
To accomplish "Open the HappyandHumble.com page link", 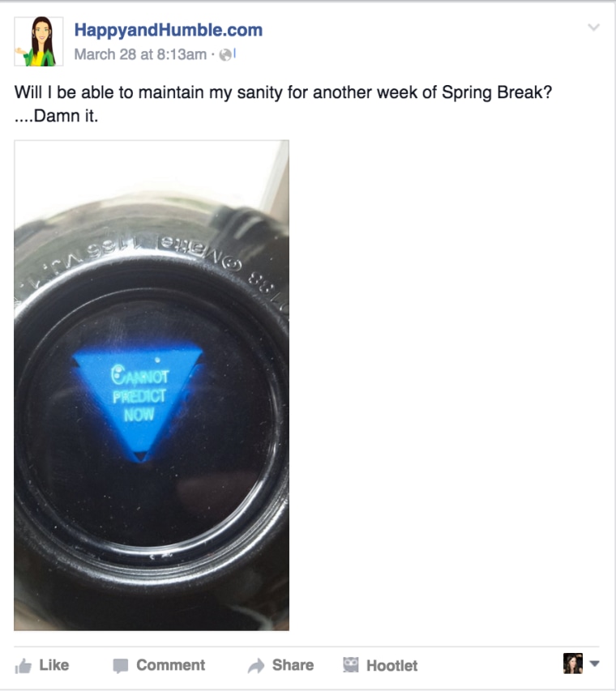I will [169, 30].
